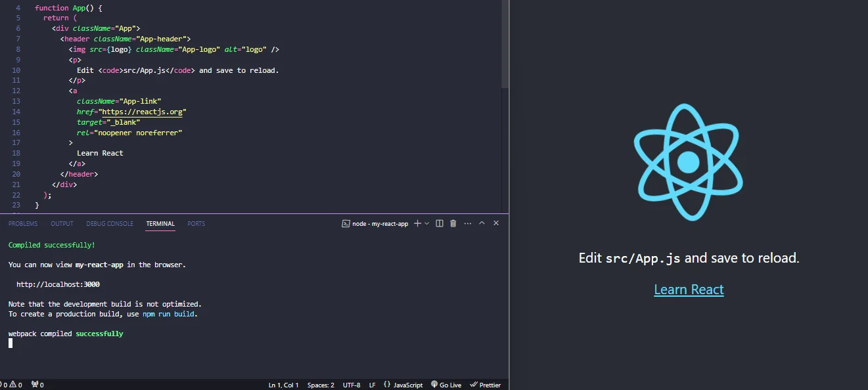Select the node - my-react-app terminal label
This screenshot has height=390, width=868.
pyautogui.click(x=375, y=223)
